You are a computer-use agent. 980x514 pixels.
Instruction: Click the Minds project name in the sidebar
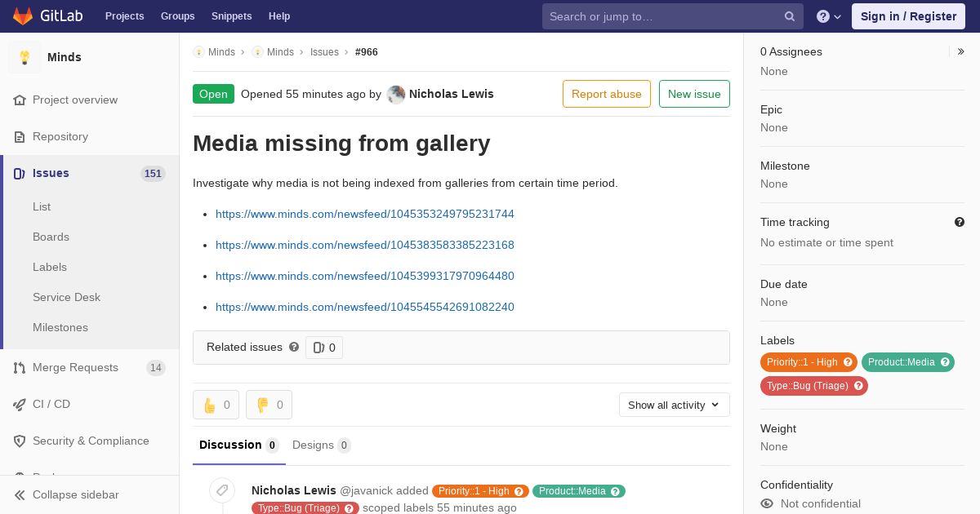(65, 57)
